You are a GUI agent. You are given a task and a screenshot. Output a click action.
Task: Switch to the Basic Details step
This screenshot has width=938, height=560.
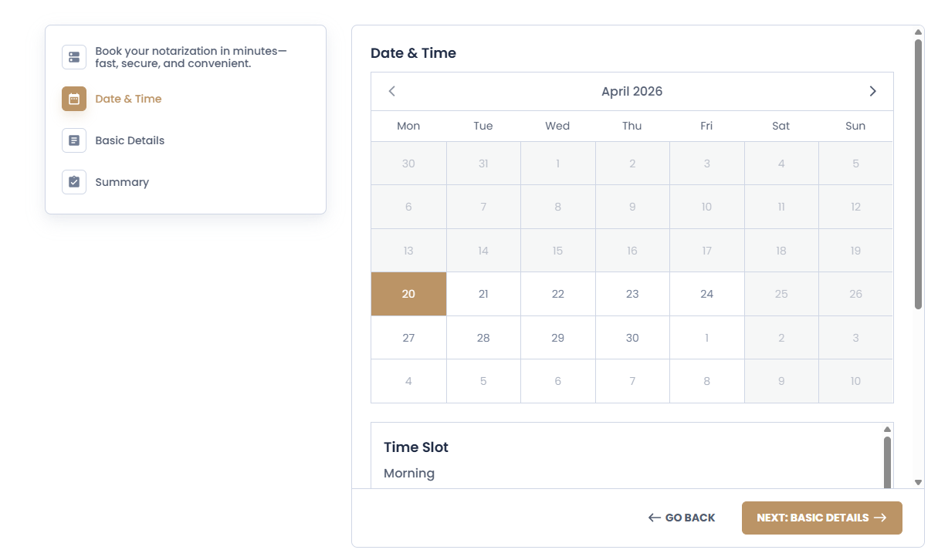(130, 140)
